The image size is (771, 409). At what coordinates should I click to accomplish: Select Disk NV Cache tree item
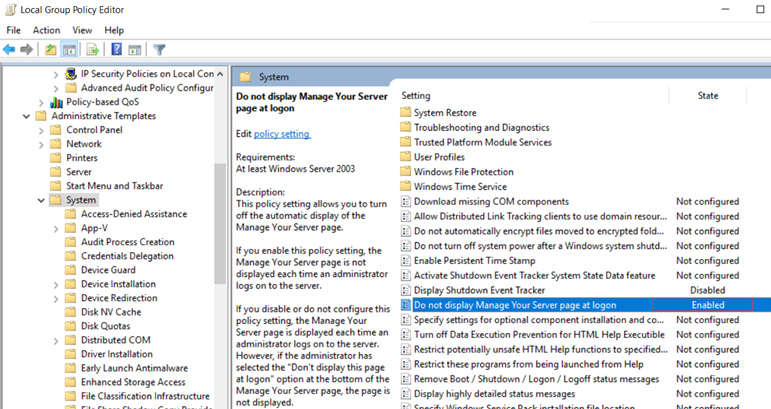[111, 312]
